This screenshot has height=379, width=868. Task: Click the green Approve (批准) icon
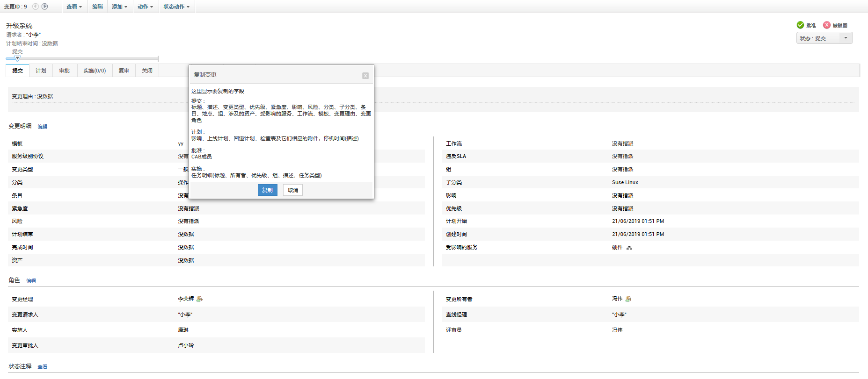tap(800, 25)
